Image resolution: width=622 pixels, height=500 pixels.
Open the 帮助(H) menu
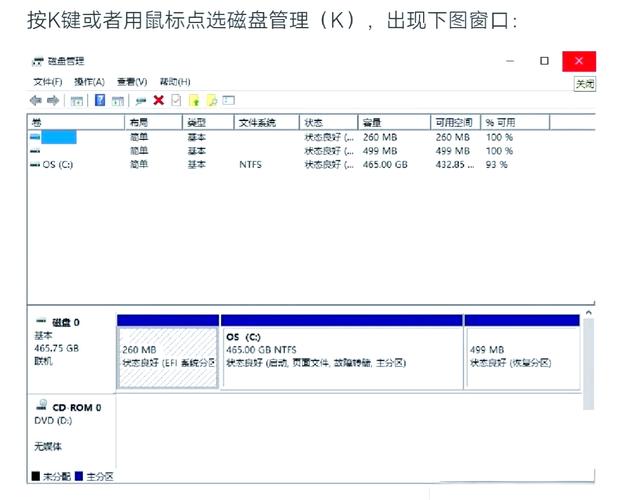[175, 82]
